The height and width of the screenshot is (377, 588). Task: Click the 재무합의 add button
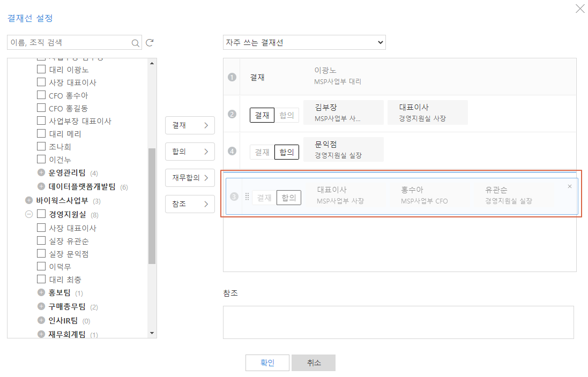pos(190,178)
